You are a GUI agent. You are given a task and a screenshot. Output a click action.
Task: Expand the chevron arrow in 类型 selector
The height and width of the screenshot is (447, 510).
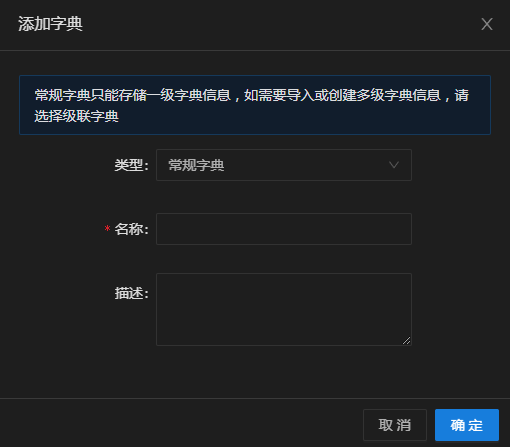pos(394,165)
